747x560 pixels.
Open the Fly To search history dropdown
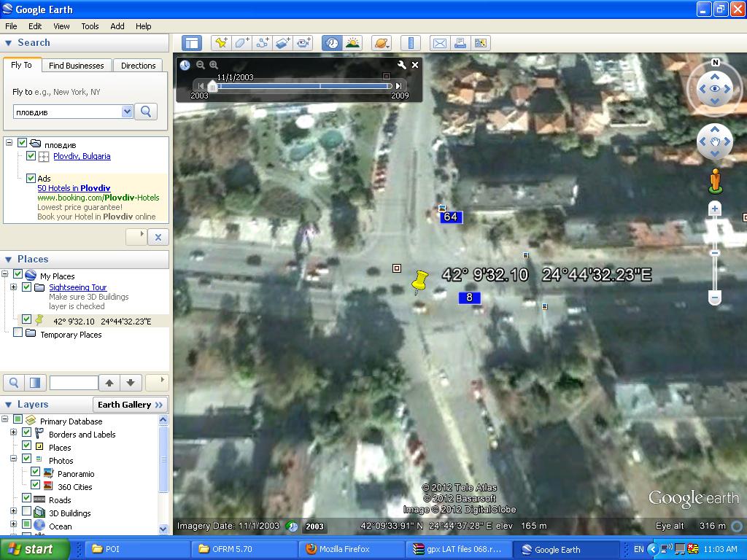pos(127,112)
